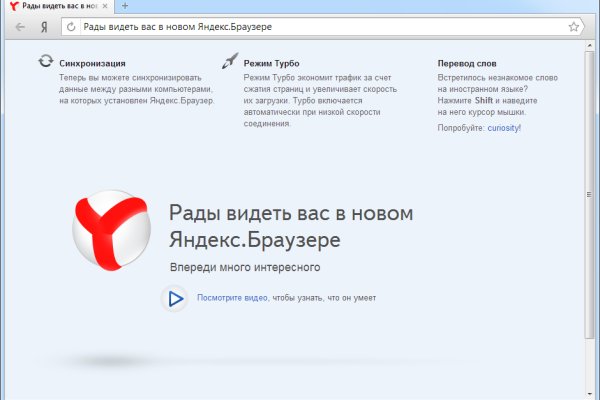The height and width of the screenshot is (400, 600).
Task: Click the 'curiosity' example word link
Action: [503, 128]
